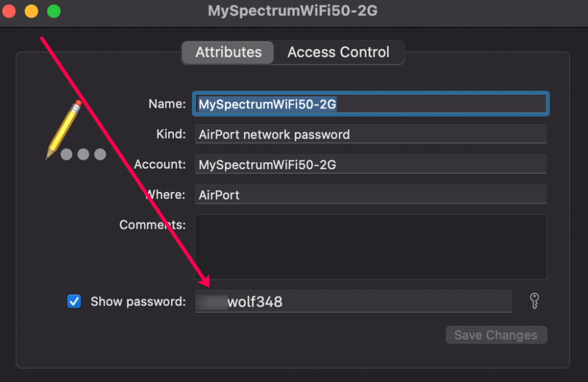Click the three gray dots icon below the pencil
Viewport: 588px width, 382px height.
coord(84,154)
